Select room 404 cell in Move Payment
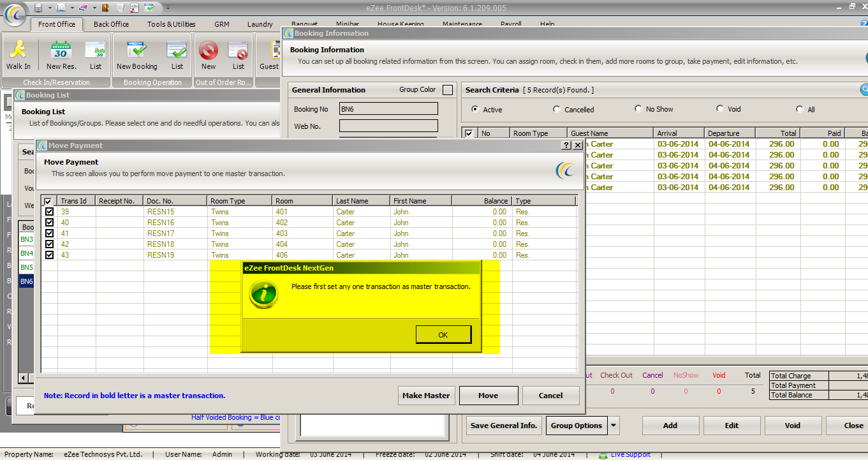 coord(303,244)
